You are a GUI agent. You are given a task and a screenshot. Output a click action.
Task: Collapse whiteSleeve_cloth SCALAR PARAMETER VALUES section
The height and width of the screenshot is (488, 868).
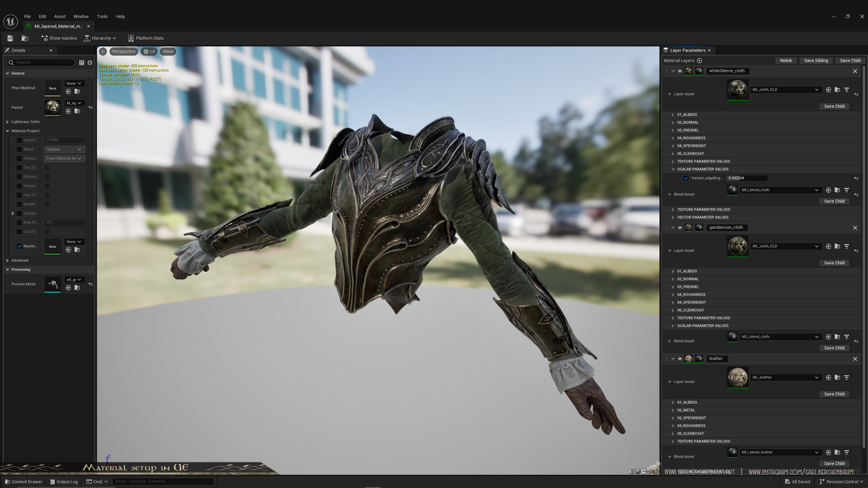tap(673, 169)
